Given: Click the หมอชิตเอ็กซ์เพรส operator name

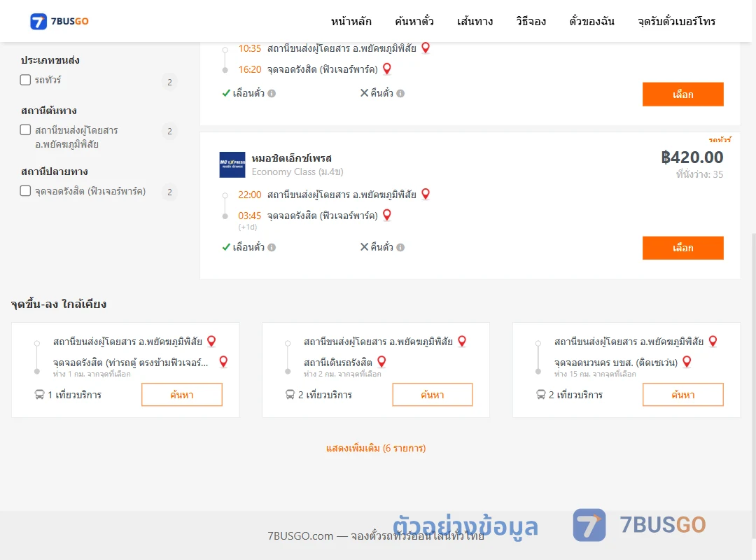Looking at the screenshot, I should 292,158.
